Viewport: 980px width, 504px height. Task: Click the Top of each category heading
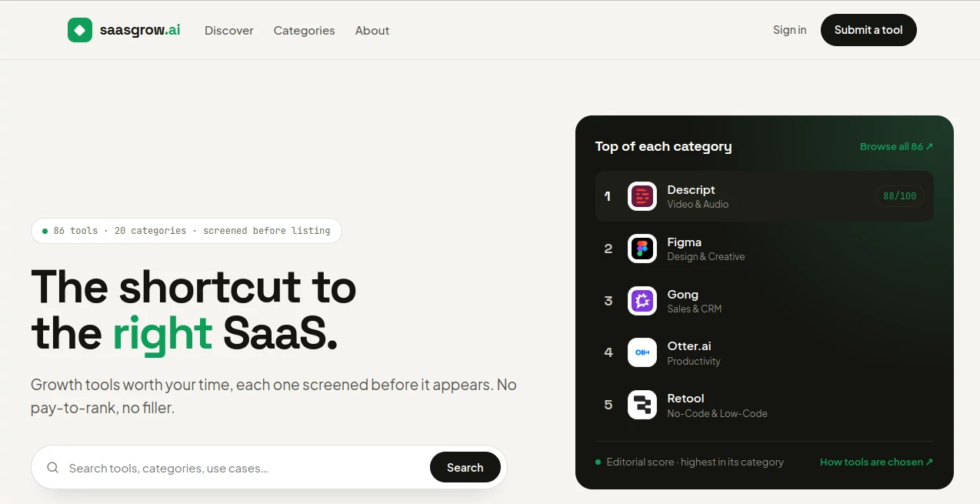664,146
